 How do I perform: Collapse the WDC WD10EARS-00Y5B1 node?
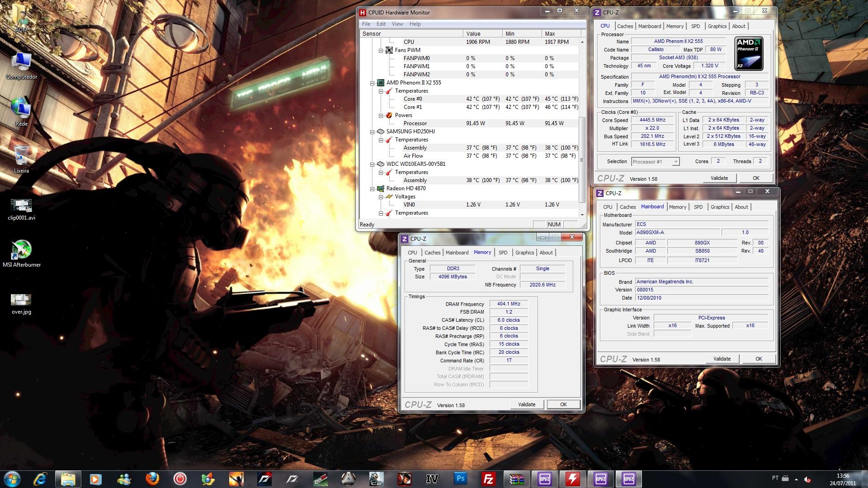(x=372, y=164)
